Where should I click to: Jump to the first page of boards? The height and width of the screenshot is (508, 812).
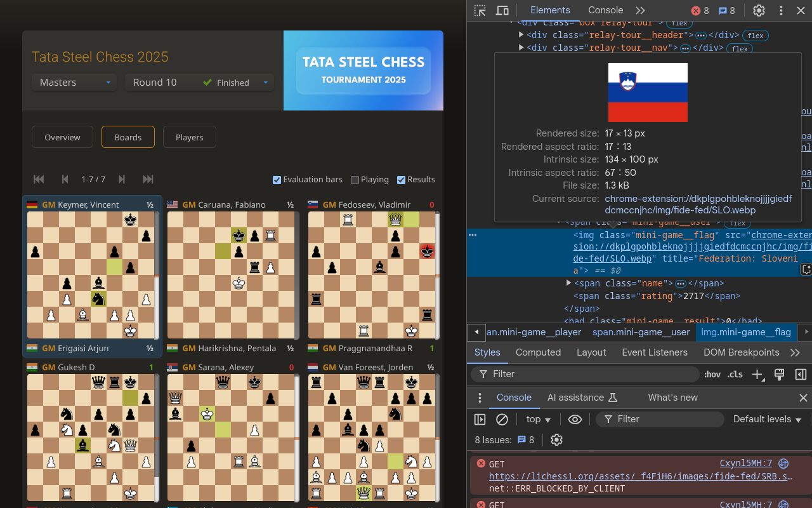click(x=39, y=179)
